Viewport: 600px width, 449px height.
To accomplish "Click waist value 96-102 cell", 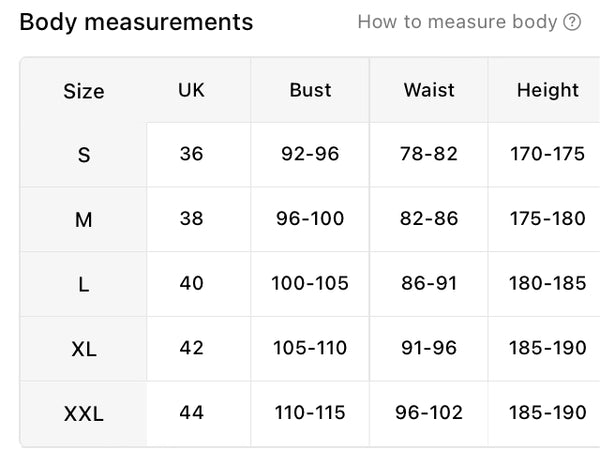I will (x=429, y=413).
